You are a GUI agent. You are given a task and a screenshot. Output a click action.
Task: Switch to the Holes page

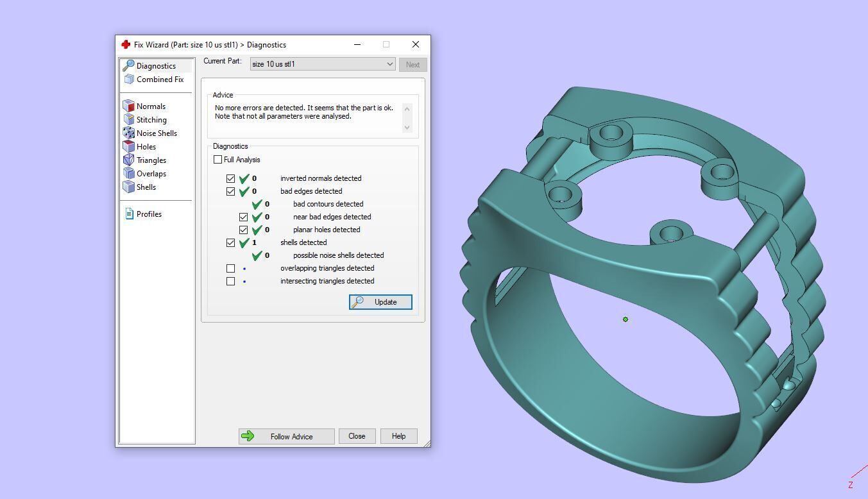[146, 147]
